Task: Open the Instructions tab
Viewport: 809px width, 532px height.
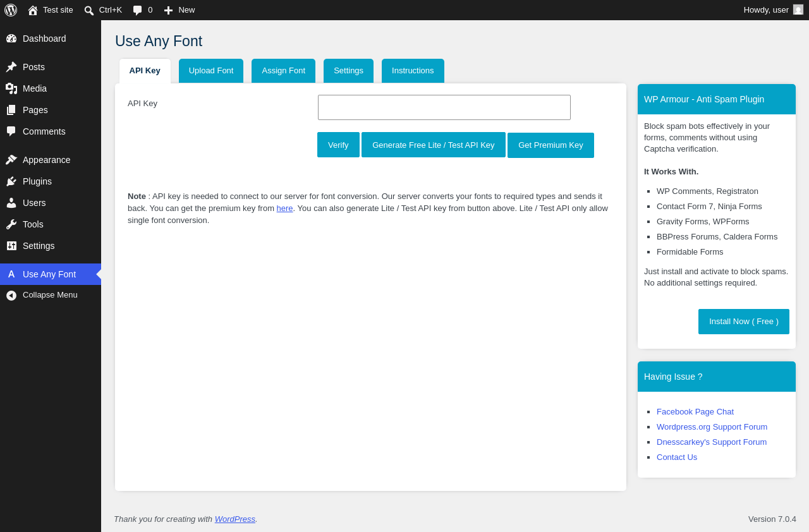Action: 413,71
